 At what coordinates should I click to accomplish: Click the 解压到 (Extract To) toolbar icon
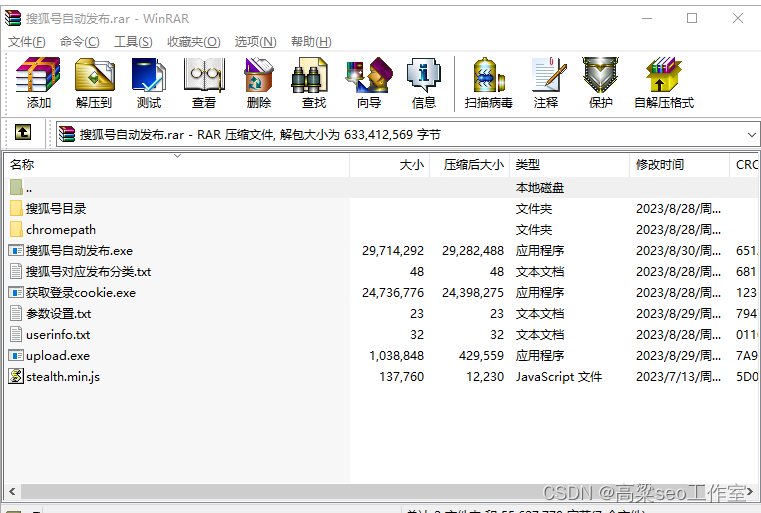tap(94, 75)
